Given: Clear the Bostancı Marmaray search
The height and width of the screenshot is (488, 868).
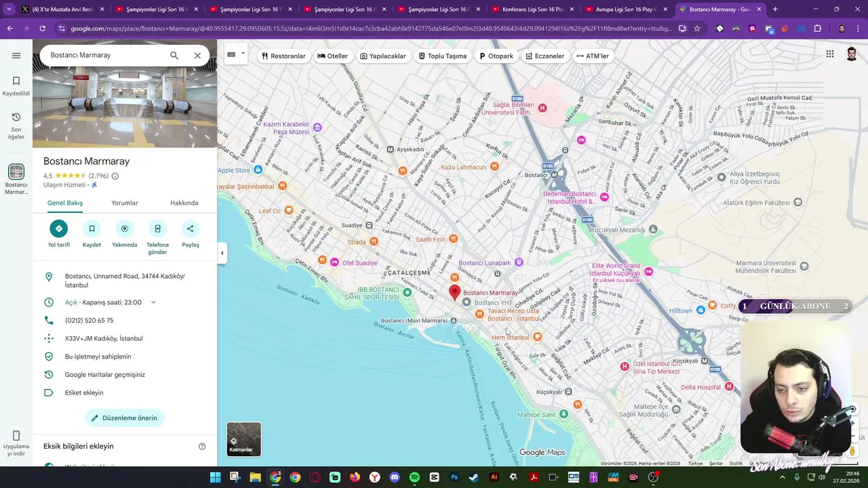Looking at the screenshot, I should coord(197,56).
